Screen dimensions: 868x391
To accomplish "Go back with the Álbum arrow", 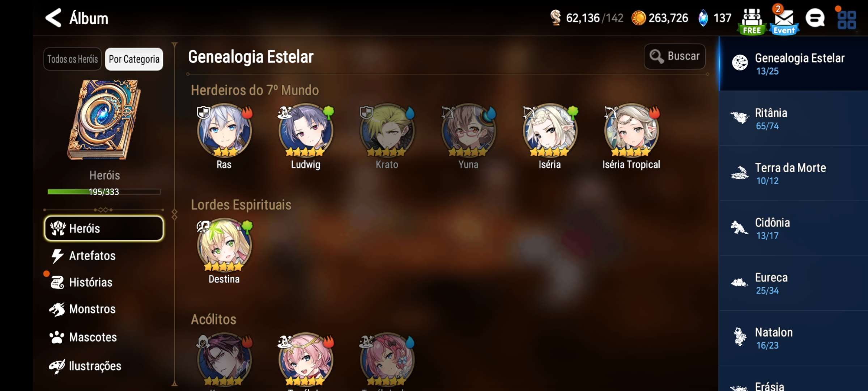I will [x=53, y=18].
